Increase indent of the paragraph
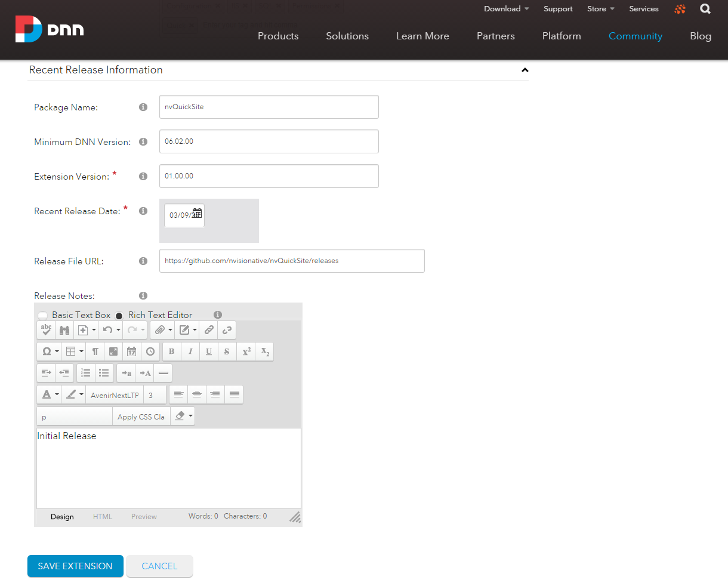The width and height of the screenshot is (728, 583). pos(46,373)
